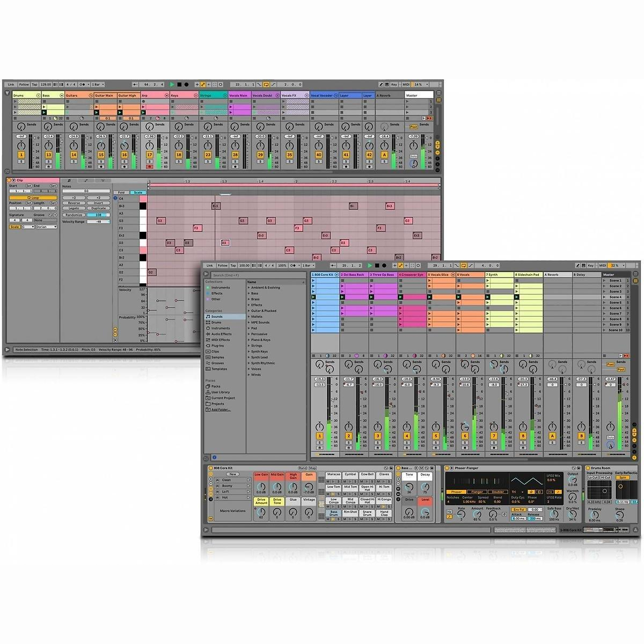The image size is (644, 644).
Task: Toggle the Env Fol switch in Phaser-Flanger
Action: 518,510
